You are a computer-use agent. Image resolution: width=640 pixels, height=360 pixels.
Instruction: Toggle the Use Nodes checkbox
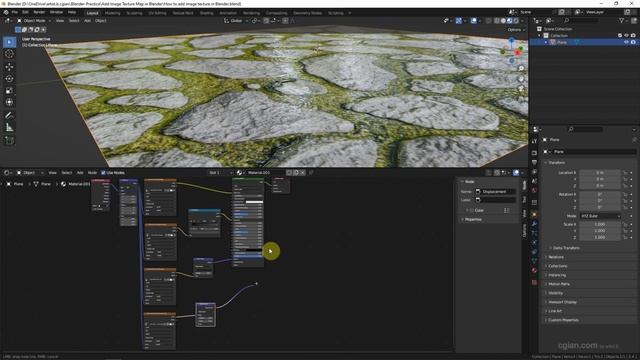click(x=103, y=173)
